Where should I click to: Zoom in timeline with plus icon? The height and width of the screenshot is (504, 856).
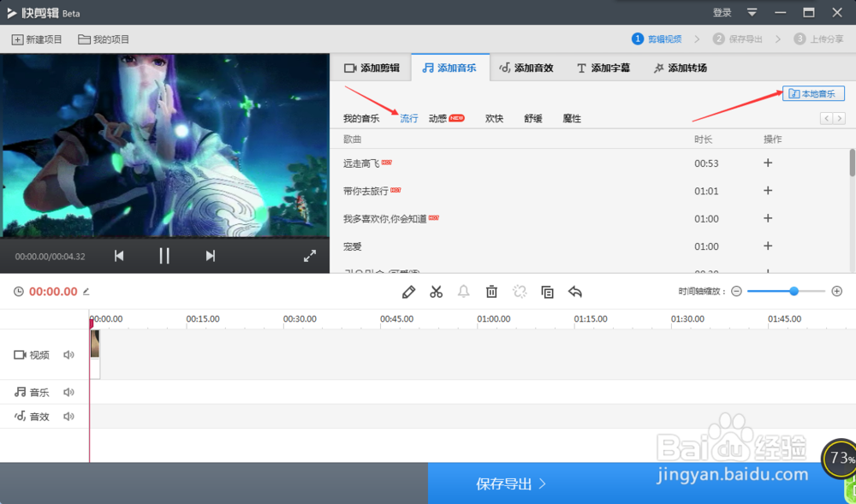(837, 291)
